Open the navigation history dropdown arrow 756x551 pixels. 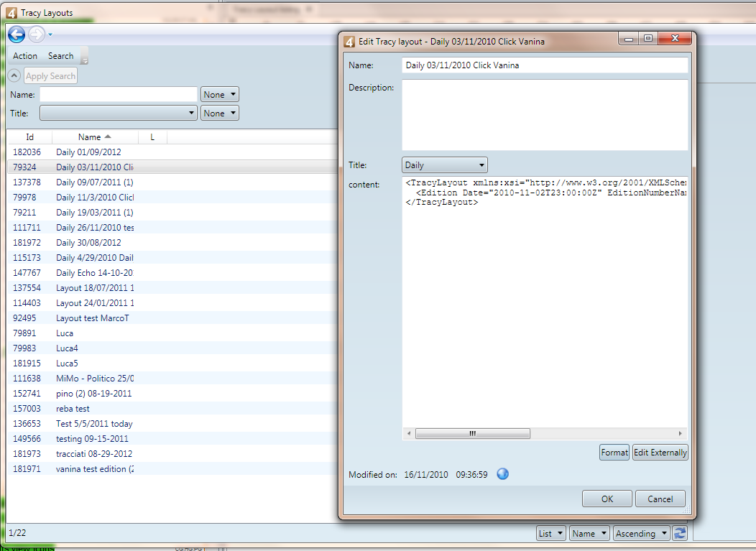pos(50,34)
